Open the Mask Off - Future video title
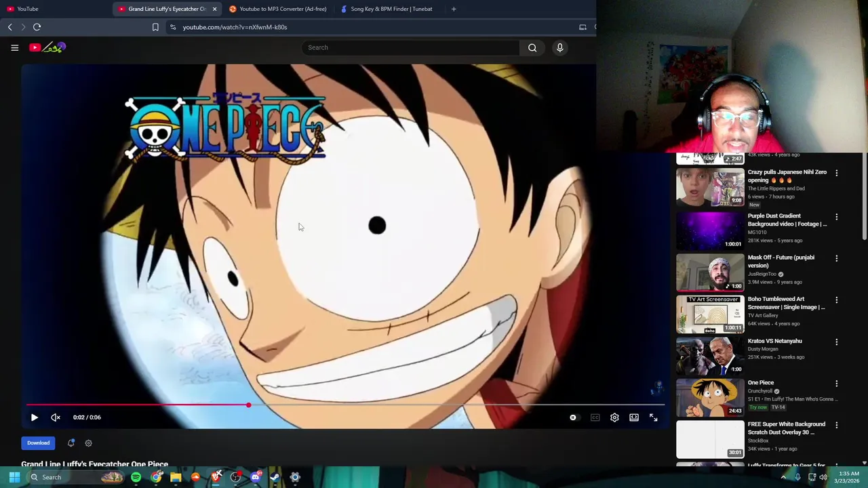This screenshot has width=868, height=488. (781, 261)
